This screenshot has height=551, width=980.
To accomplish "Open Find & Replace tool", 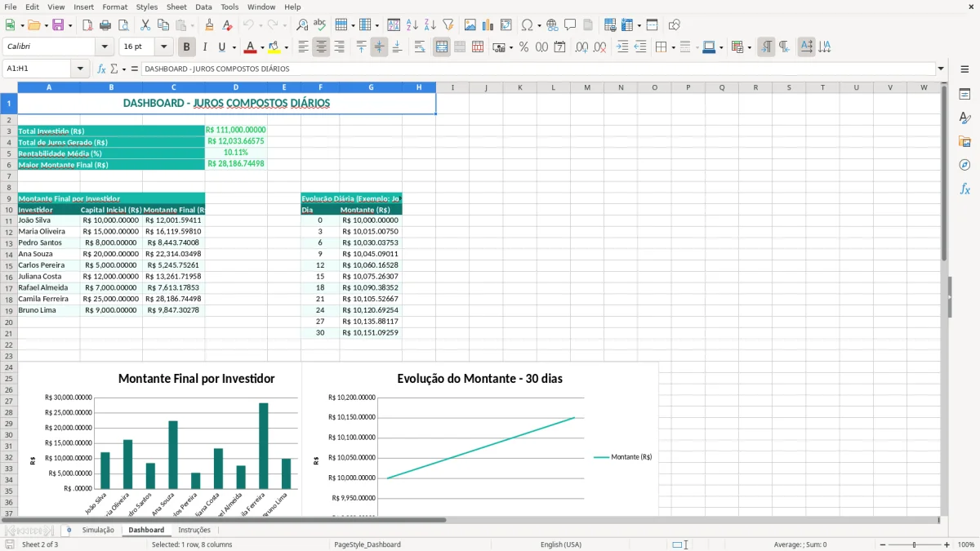I will 302,25.
